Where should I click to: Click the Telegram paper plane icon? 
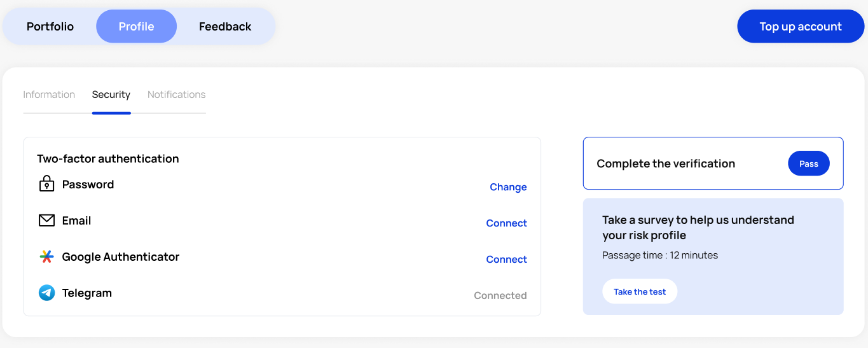coord(46,293)
